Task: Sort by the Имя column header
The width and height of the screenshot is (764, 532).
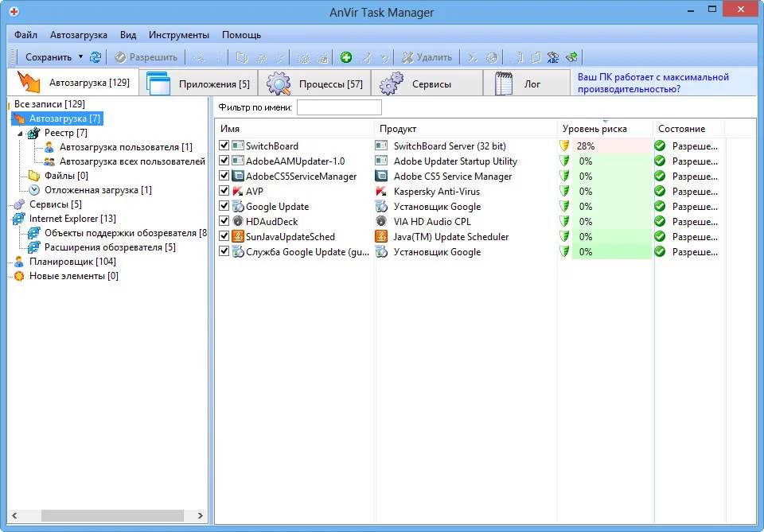Action: [294, 129]
